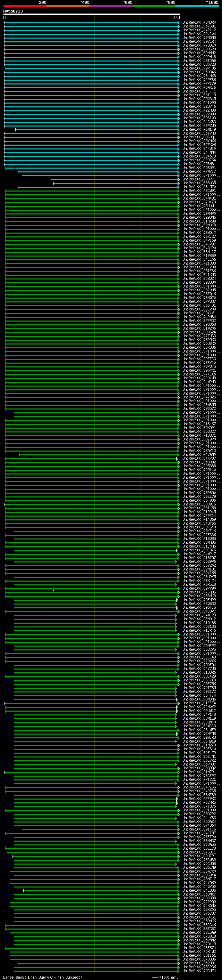
Task: Click hit label UniRef100_B9SLK4
Action: coord(199,41)
